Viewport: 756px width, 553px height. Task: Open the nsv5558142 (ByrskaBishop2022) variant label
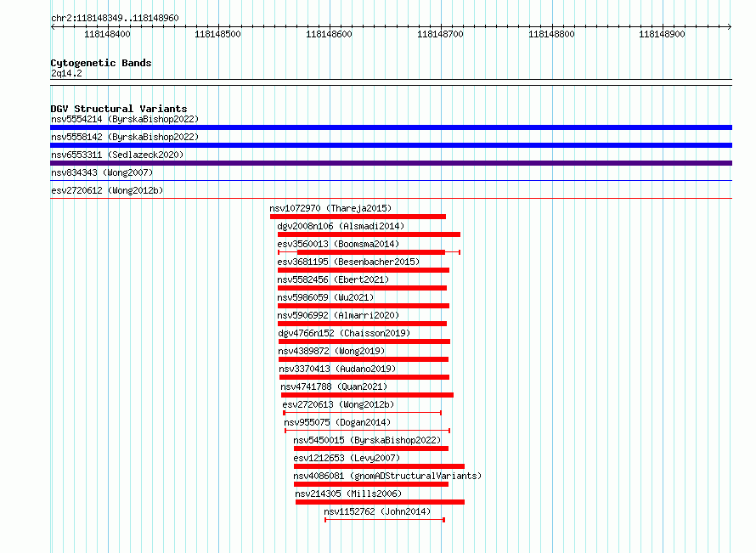(125, 137)
